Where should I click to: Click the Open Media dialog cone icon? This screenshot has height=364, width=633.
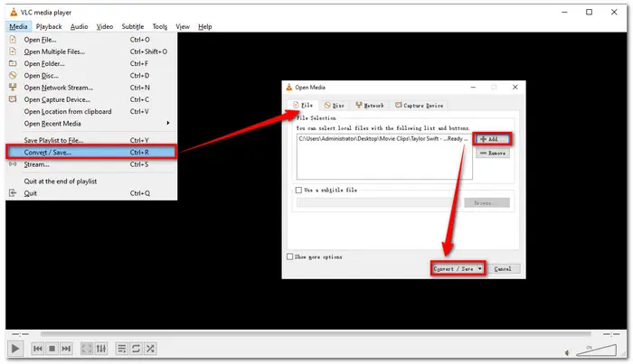[x=289, y=87]
